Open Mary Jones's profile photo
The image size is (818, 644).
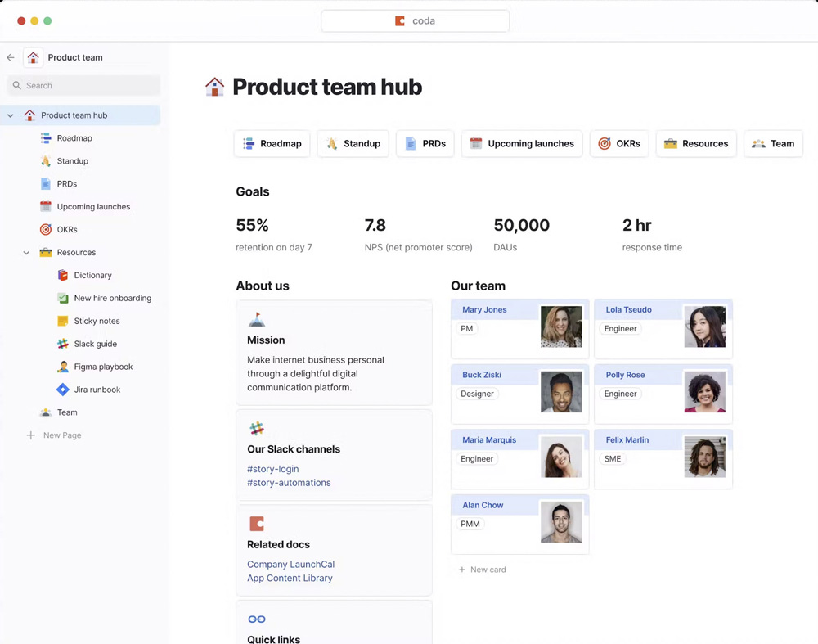(561, 326)
